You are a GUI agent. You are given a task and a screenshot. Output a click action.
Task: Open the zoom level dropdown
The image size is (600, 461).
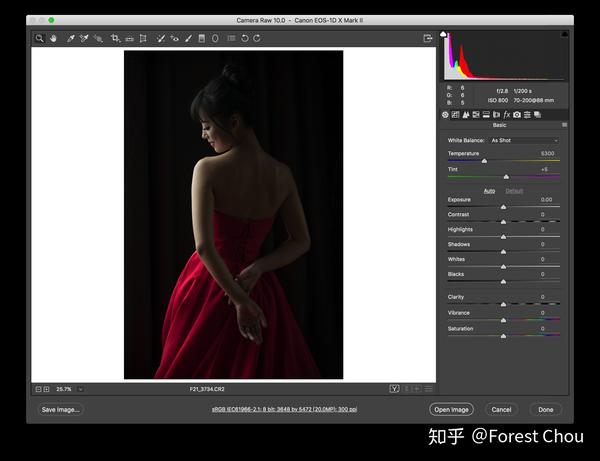80,389
